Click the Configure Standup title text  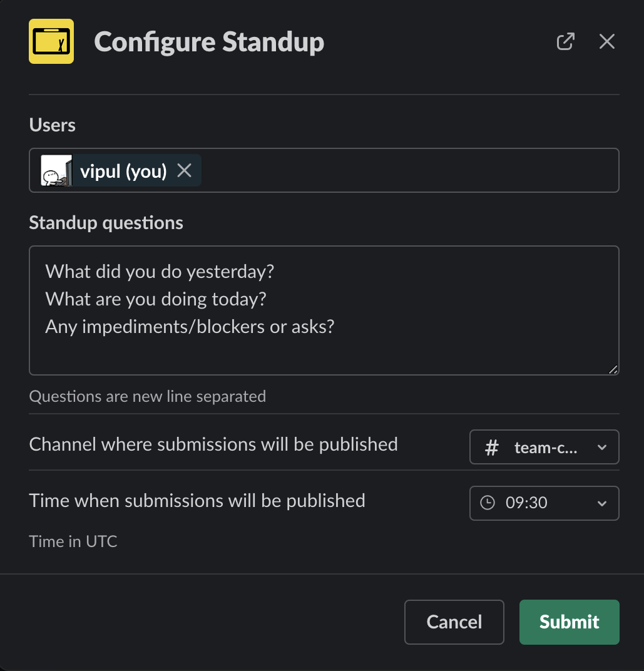pyautogui.click(x=209, y=42)
